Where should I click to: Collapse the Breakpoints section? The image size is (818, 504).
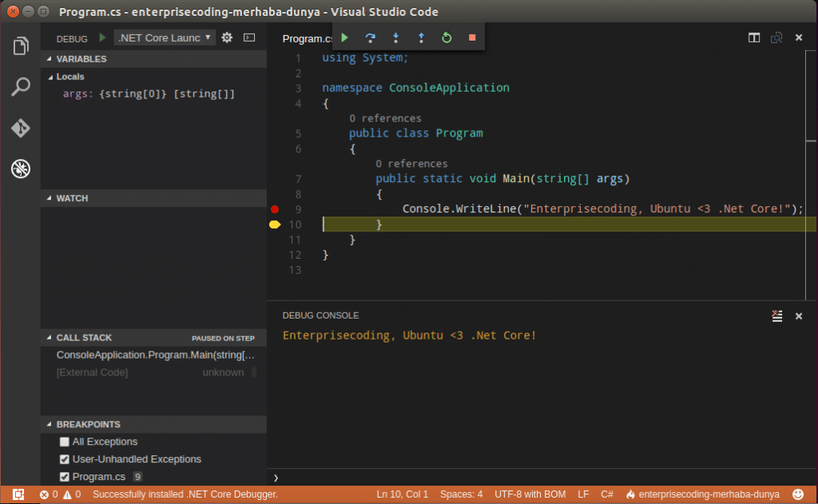pyautogui.click(x=49, y=424)
